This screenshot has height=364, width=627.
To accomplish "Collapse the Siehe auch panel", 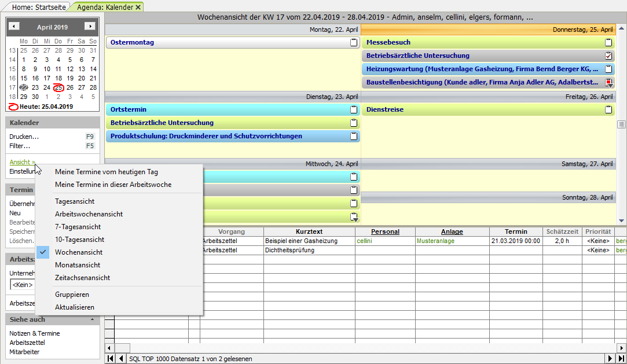I will point(92,319).
